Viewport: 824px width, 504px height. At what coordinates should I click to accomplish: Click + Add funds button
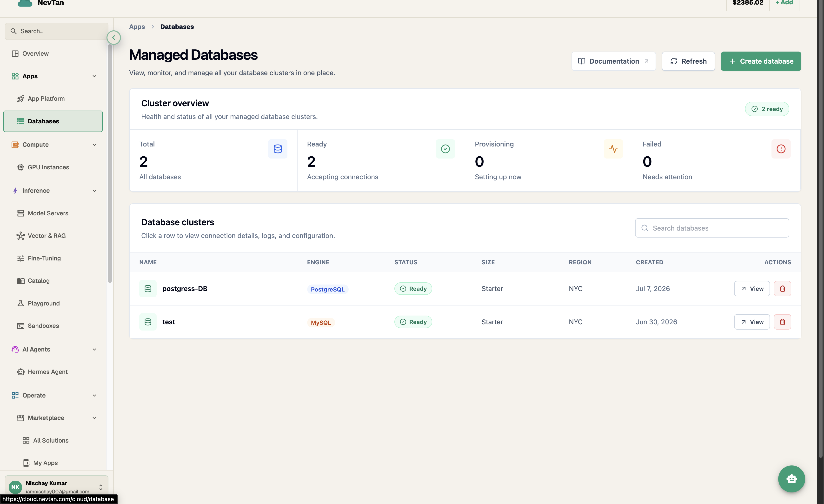click(784, 3)
